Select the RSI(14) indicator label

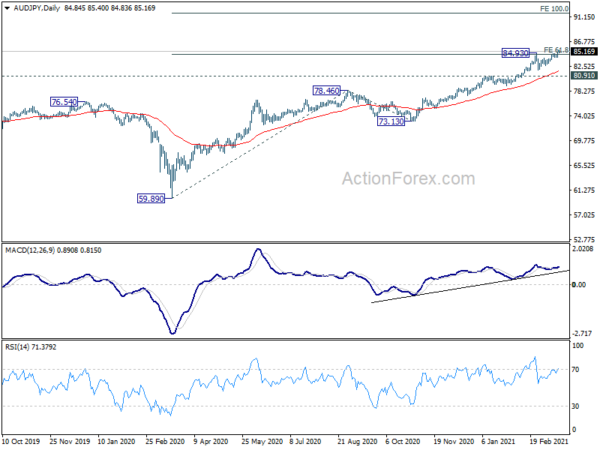22,348
